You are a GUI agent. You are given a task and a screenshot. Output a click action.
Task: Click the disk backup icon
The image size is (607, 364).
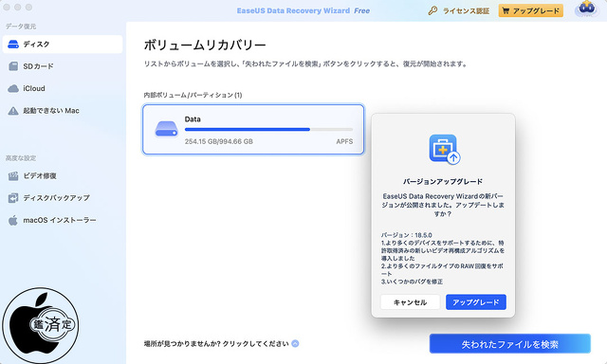(13, 198)
